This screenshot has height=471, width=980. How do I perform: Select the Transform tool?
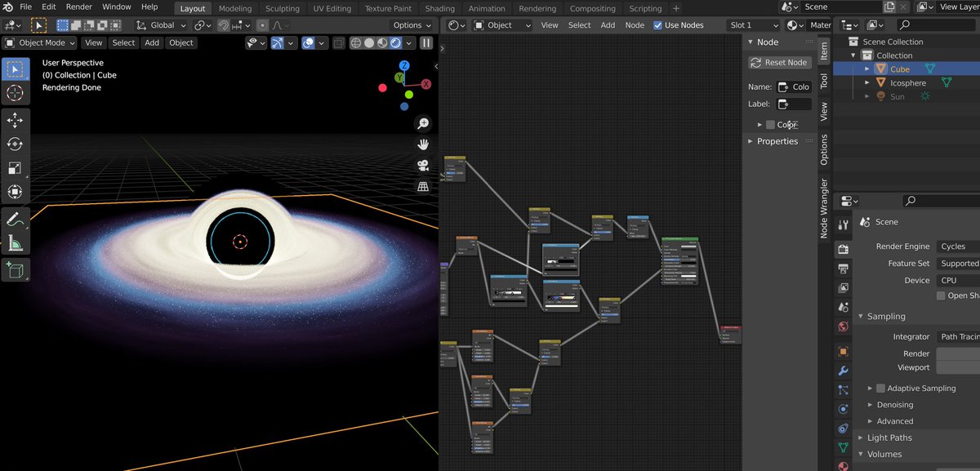click(x=15, y=192)
